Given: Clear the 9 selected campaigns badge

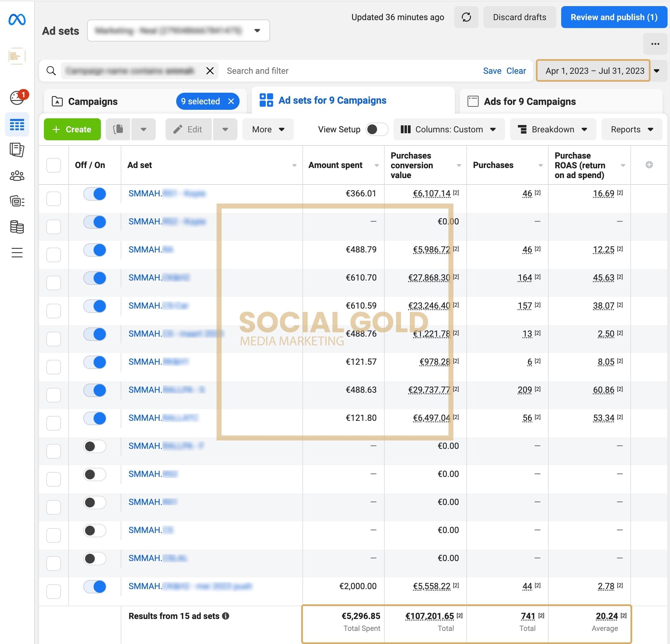Looking at the screenshot, I should [x=231, y=101].
